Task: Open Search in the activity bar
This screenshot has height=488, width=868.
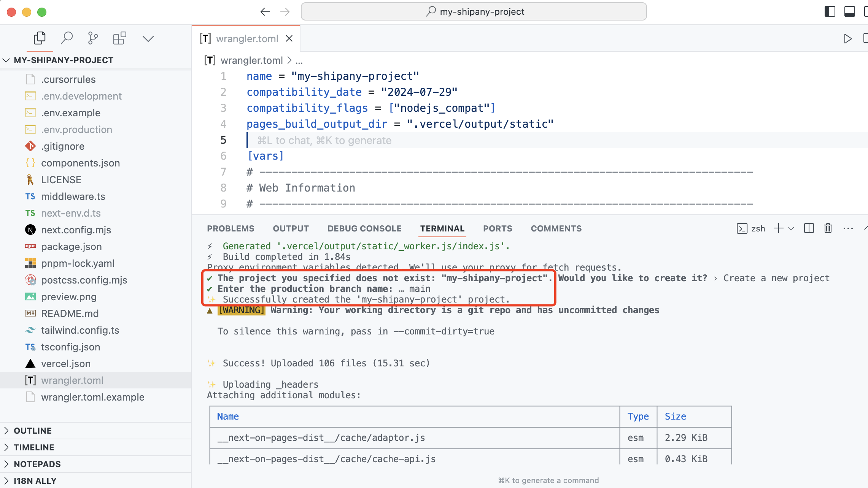Action: 67,38
